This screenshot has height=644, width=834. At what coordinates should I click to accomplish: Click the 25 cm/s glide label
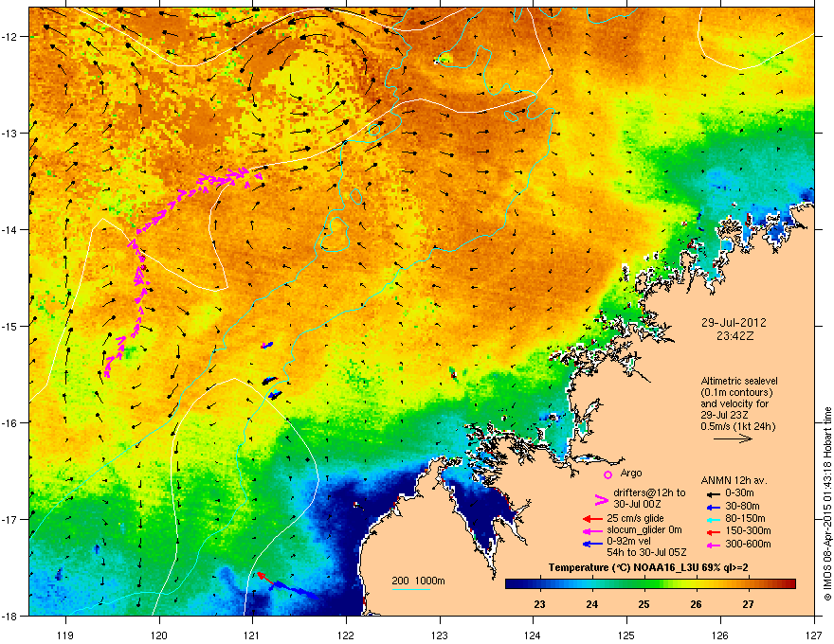[635, 518]
